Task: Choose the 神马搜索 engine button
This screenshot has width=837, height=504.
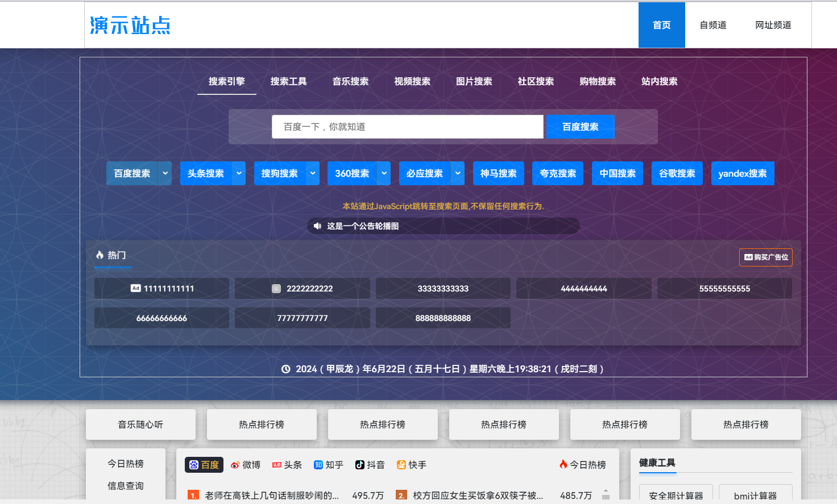Action: [x=499, y=173]
